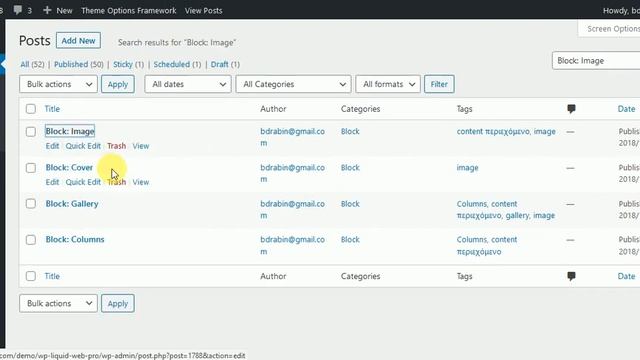Open Theme Options Framework menu item
Image resolution: width=640 pixels, height=360 pixels.
[x=129, y=11]
